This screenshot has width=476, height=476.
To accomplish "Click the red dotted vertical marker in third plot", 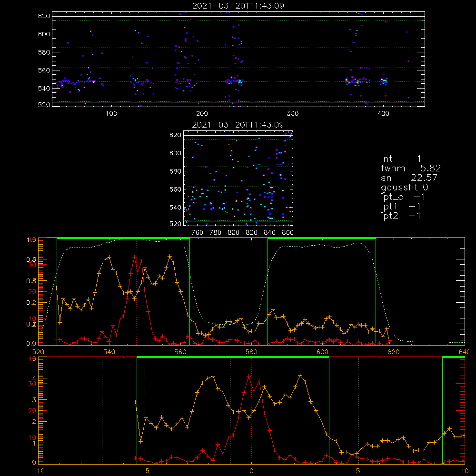I will coord(136,292).
